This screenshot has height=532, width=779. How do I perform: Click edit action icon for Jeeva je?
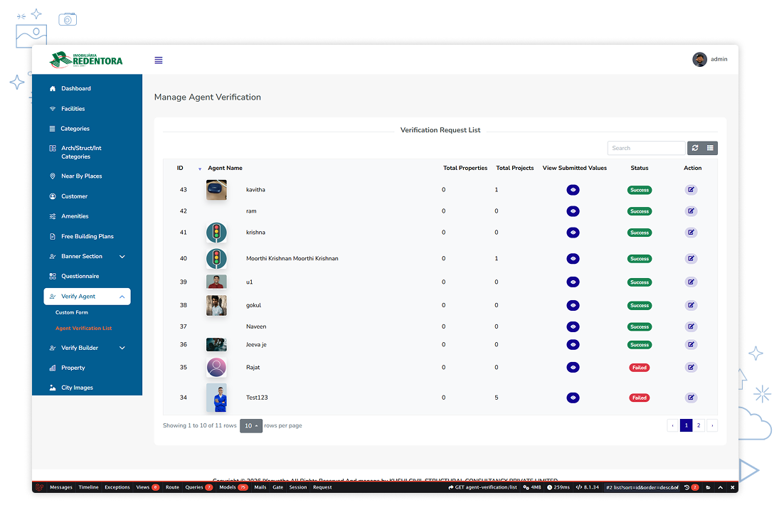point(691,345)
